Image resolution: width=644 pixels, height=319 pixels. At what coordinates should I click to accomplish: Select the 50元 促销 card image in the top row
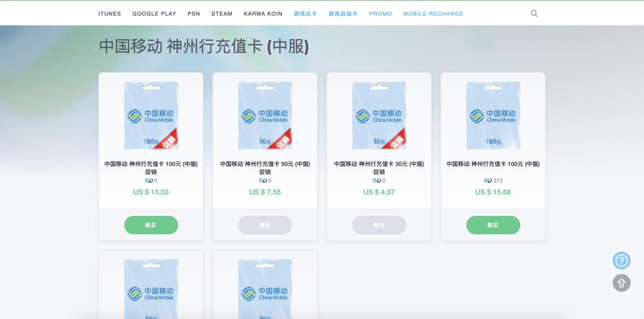(x=265, y=116)
